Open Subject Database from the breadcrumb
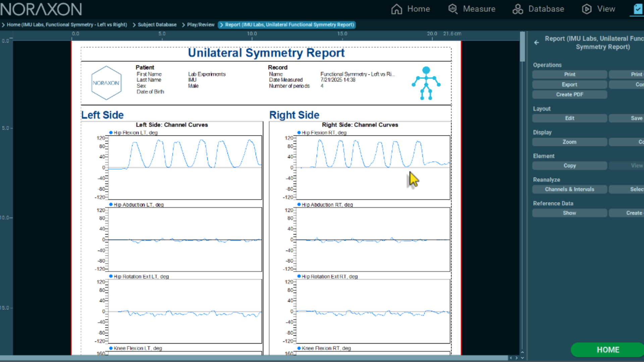Image resolution: width=644 pixels, height=362 pixels. [157, 24]
